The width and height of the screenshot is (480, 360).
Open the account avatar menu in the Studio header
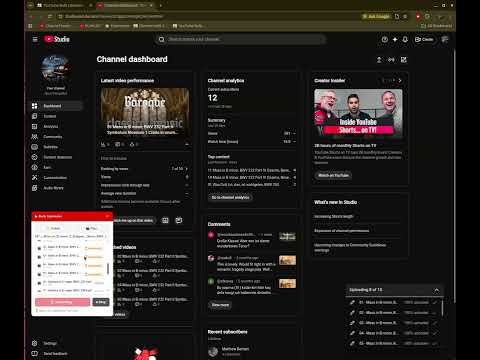(445, 39)
